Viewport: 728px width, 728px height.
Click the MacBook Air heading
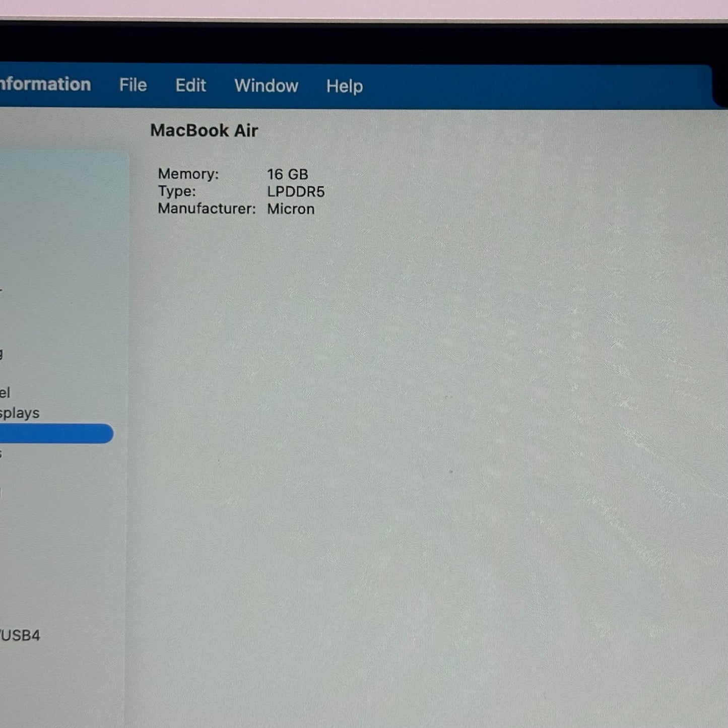click(x=204, y=131)
